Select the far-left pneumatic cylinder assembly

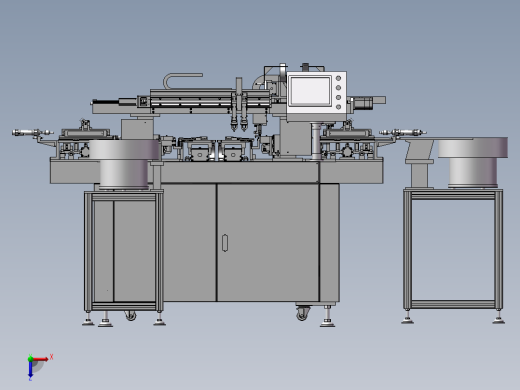click(32, 133)
